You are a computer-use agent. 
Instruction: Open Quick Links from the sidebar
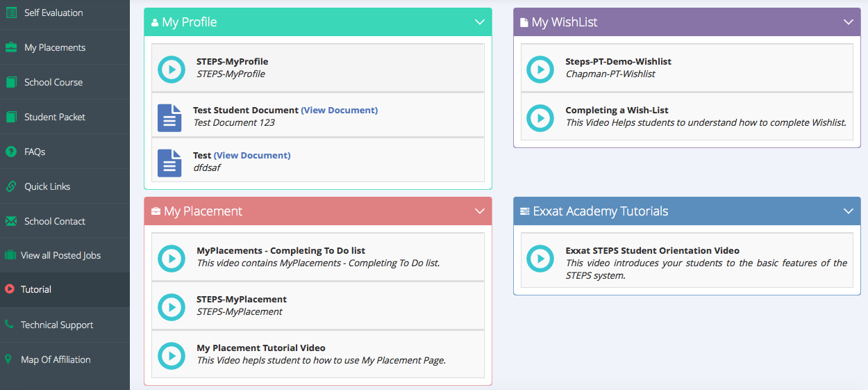[x=47, y=186]
